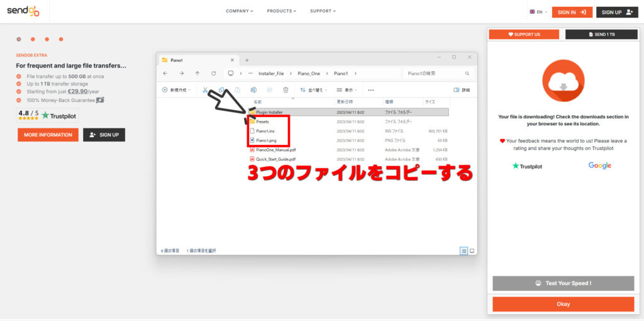Select the last carousel dot indicator
Viewport: 644px width, 321px height.
(x=61, y=39)
